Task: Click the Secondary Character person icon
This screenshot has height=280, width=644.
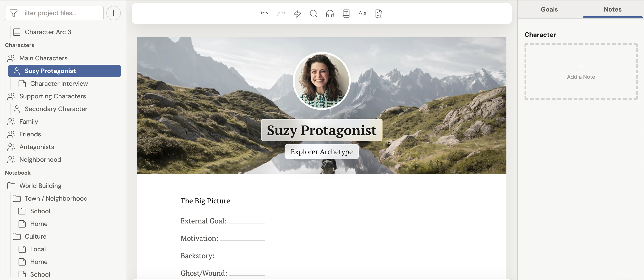Action: pyautogui.click(x=17, y=109)
